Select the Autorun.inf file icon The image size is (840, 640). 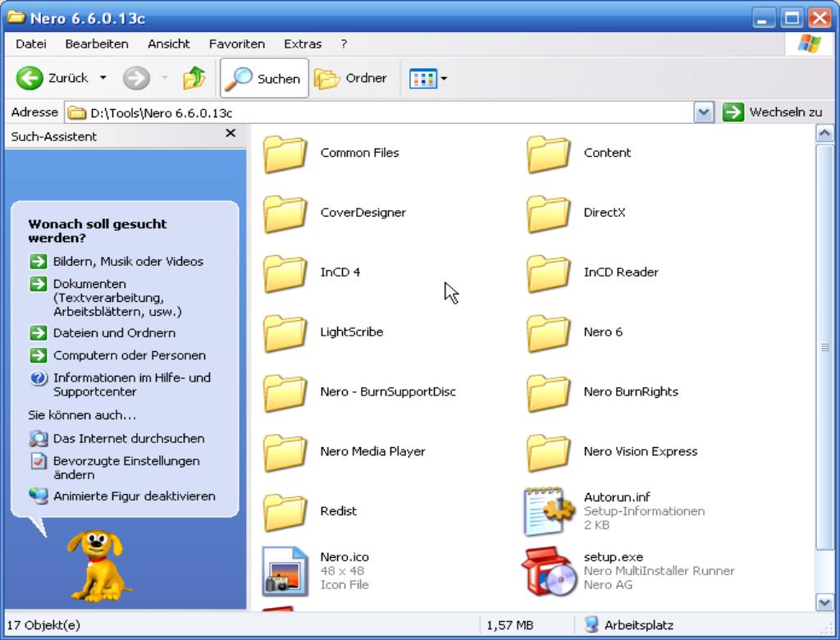(548, 512)
